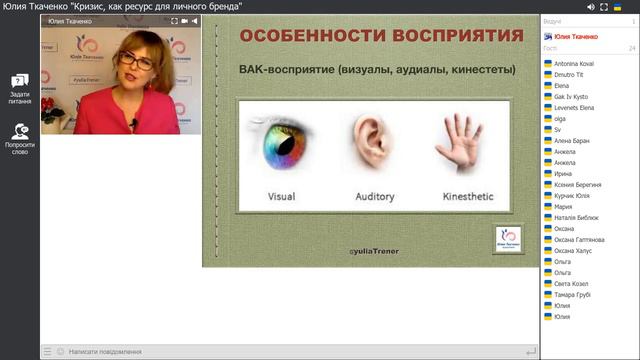640x360 pixels.
Task: Click the fullscreen icon in the top bar
Action: 604,7
